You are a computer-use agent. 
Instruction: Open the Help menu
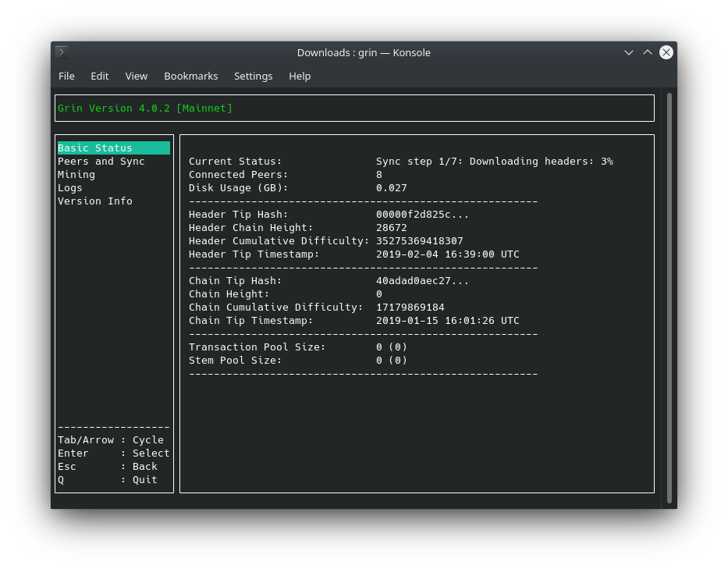click(x=300, y=76)
